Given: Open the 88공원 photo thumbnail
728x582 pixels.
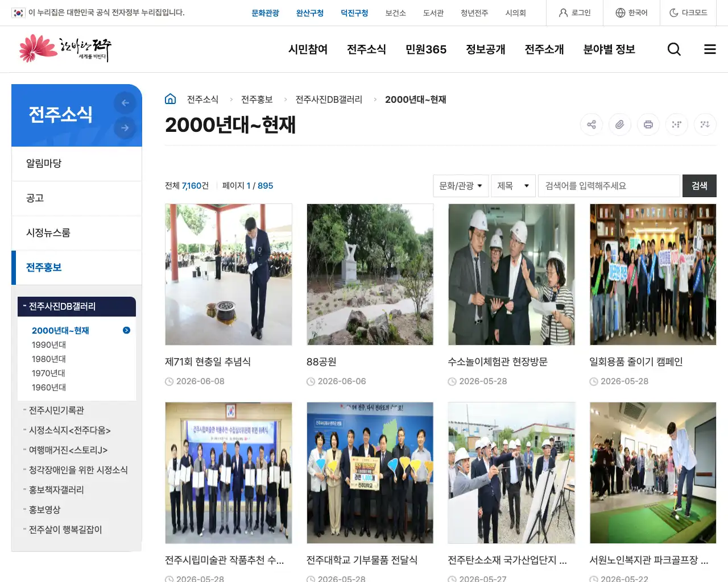Looking at the screenshot, I should click(370, 275).
